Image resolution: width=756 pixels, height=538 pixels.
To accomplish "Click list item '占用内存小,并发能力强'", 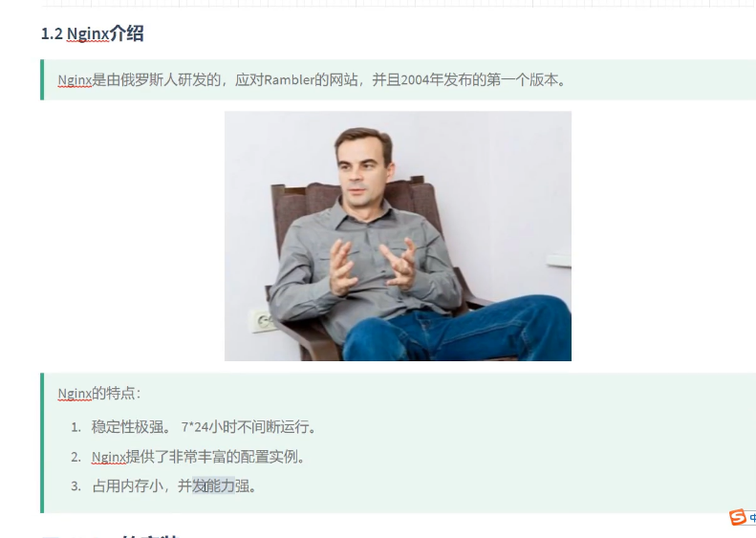I will pyautogui.click(x=174, y=486).
